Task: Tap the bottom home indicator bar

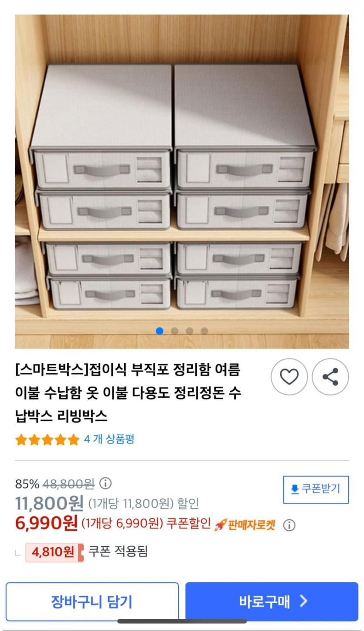Action: [x=182, y=621]
